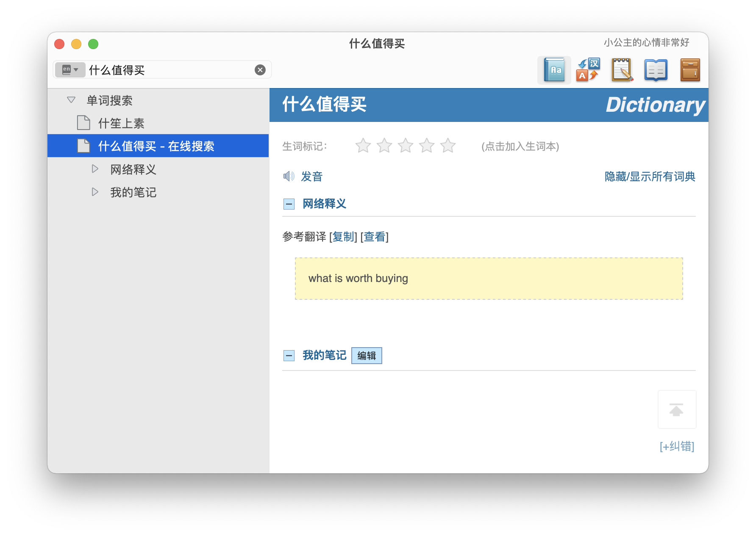
Task: Minimize the window with the yellow button
Action: (x=76, y=44)
